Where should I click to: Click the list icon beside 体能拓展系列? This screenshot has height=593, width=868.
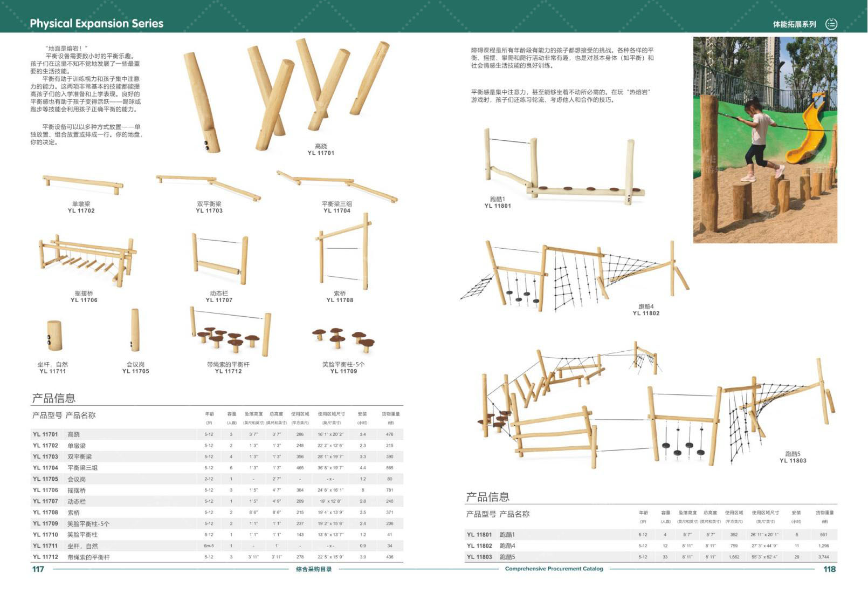click(831, 24)
